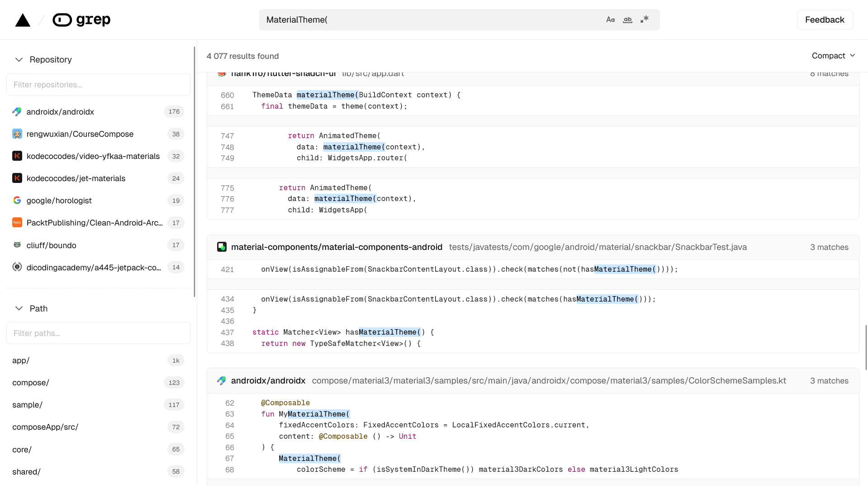The width and height of the screenshot is (868, 489).
Task: Click rengwuxian avatar icon
Action: [x=17, y=134]
